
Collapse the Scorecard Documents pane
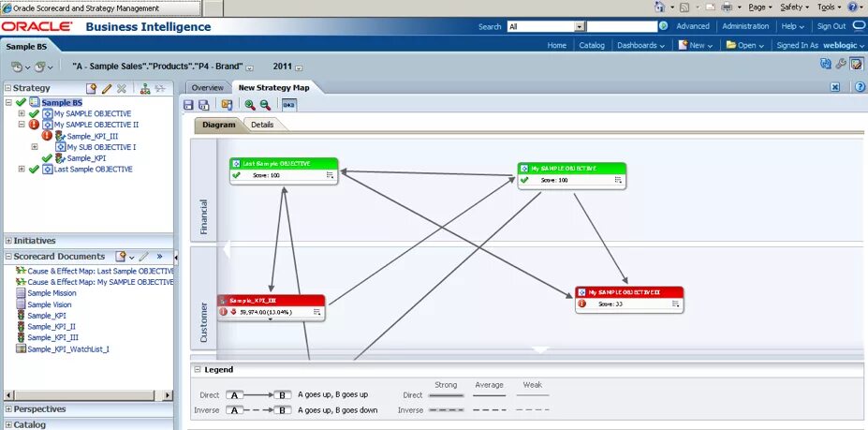click(7, 257)
